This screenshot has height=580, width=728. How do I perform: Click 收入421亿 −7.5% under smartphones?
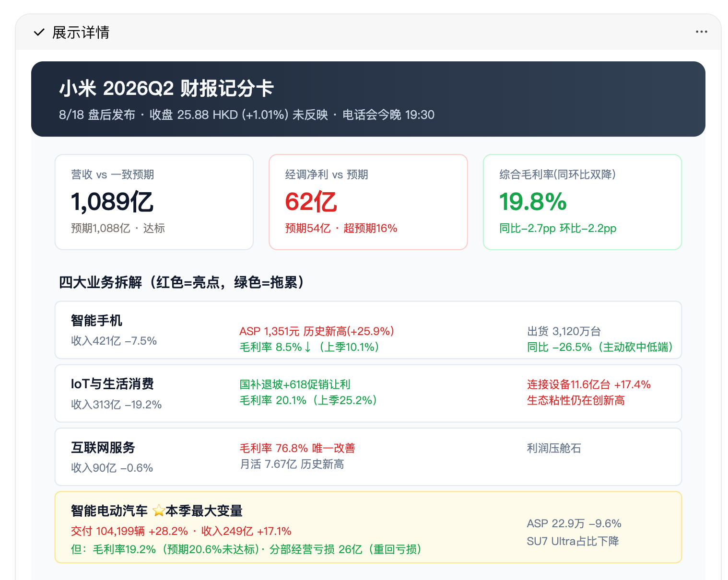pyautogui.click(x=114, y=341)
